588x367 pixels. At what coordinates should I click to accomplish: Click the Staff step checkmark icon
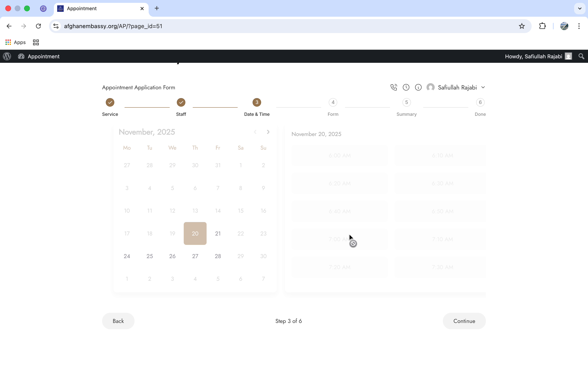pos(181,102)
